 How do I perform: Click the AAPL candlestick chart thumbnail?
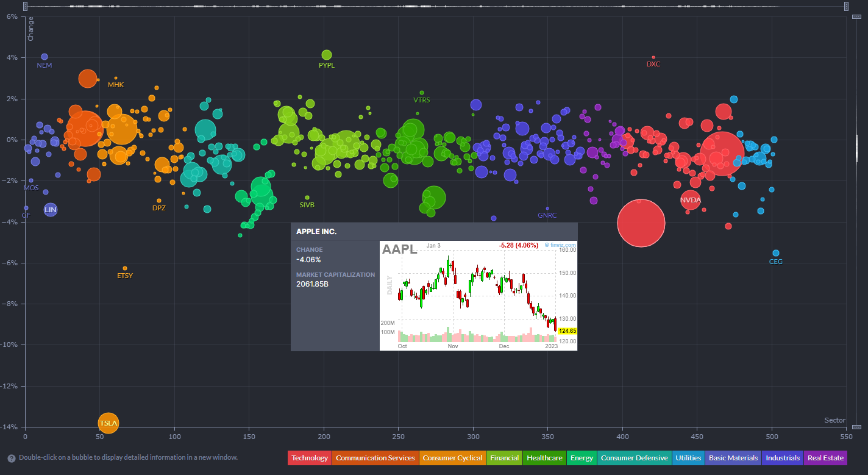(478, 296)
